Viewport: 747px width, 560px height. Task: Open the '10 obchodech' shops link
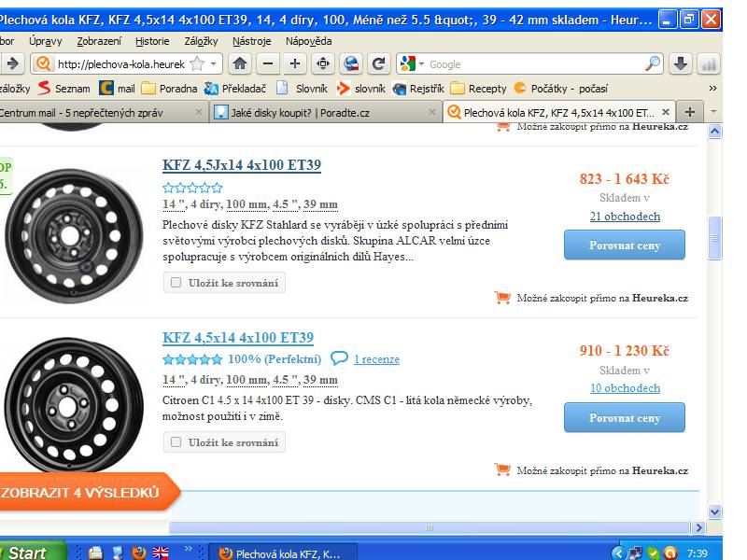point(625,388)
